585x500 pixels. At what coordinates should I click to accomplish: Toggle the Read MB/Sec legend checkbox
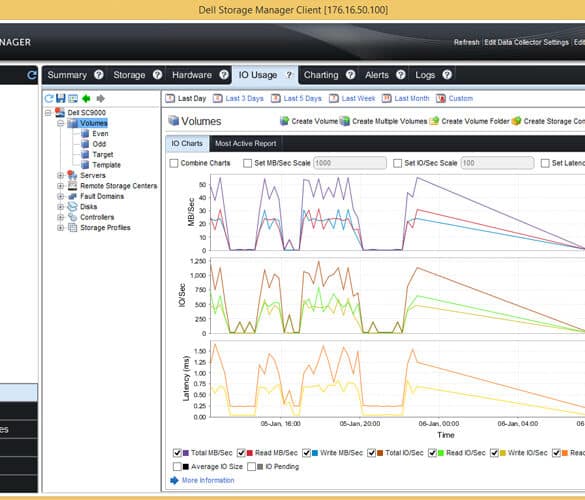click(241, 453)
